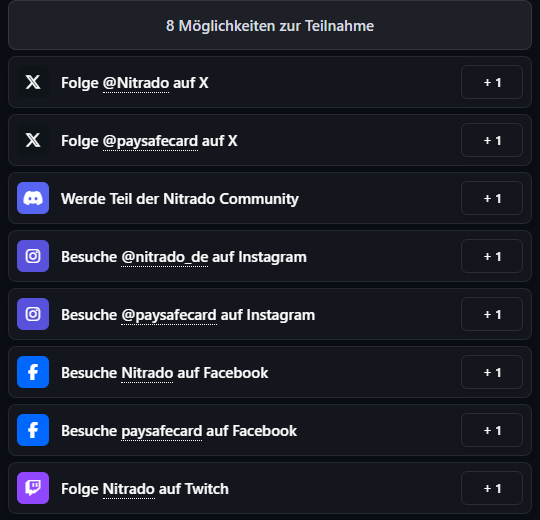540x520 pixels.
Task: Open the @paysafecard link on Instagram row
Action: pos(169,315)
